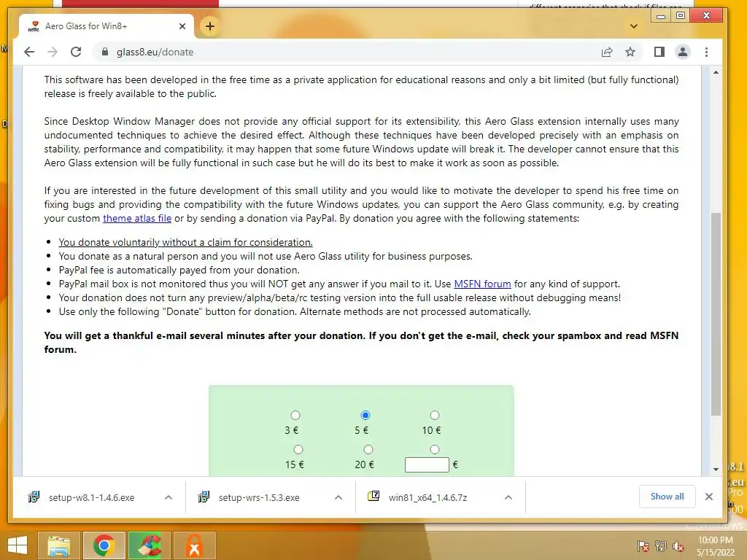Go back to the previous page
The height and width of the screenshot is (560, 747).
tap(29, 52)
